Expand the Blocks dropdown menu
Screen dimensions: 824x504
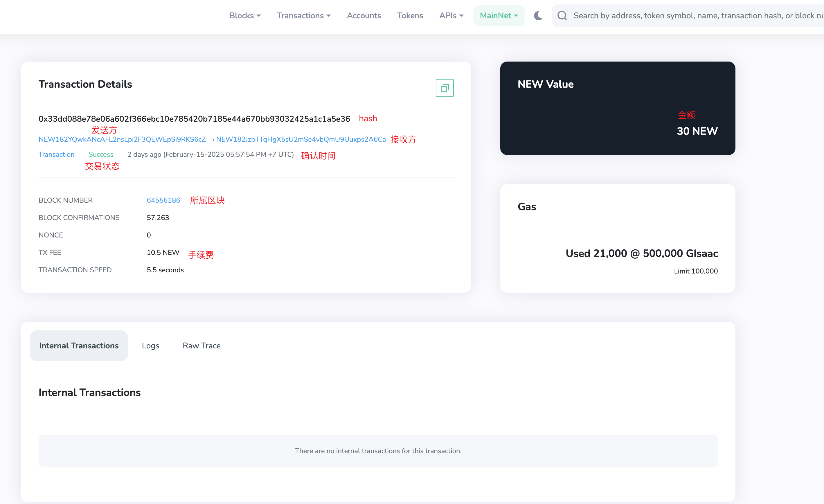point(245,15)
